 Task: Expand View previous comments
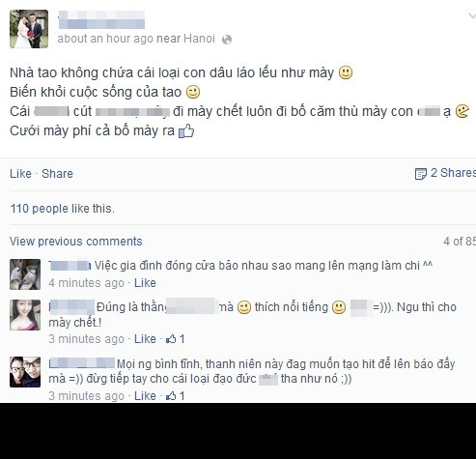coord(76,242)
